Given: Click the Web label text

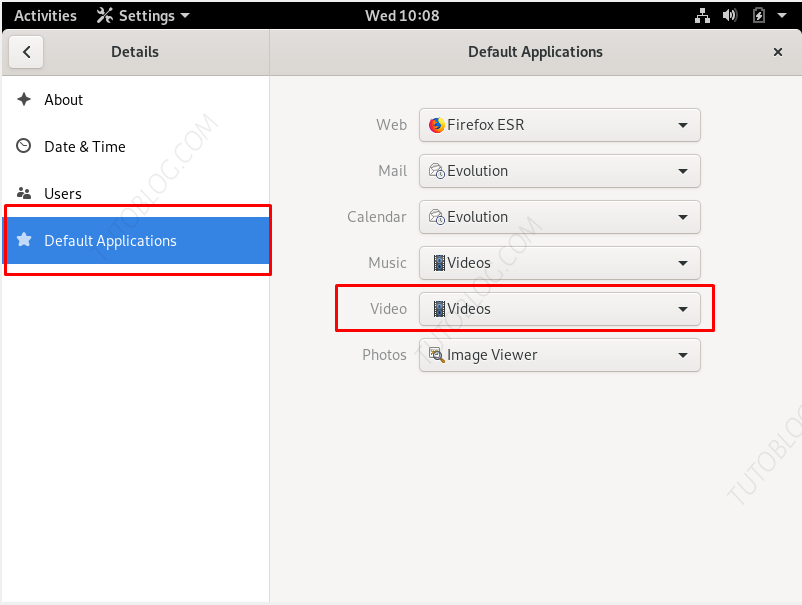Looking at the screenshot, I should pos(391,125).
